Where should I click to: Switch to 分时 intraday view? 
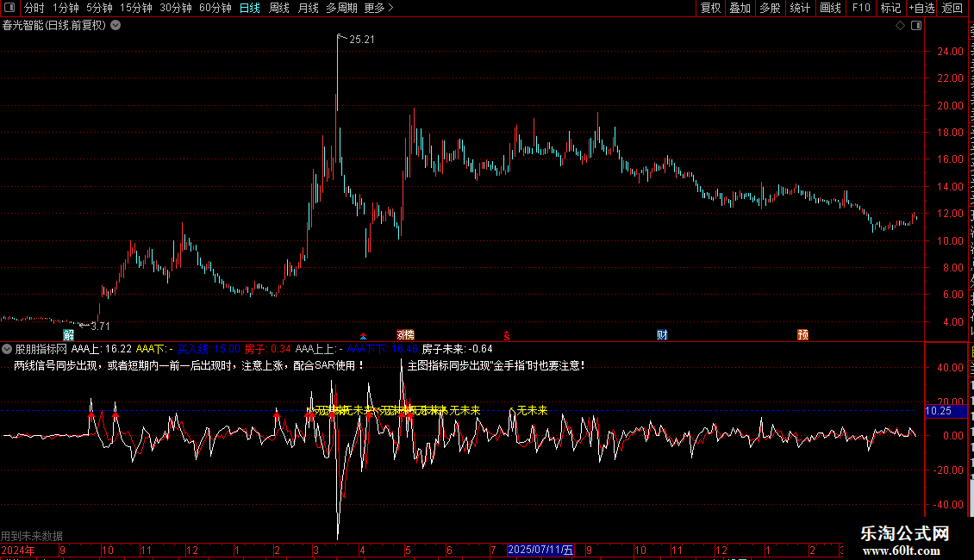point(34,8)
